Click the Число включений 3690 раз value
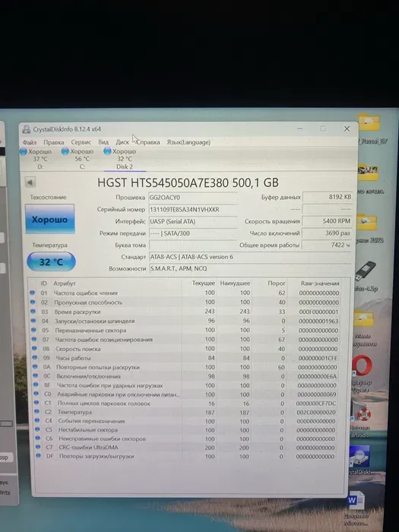The image size is (399, 532). click(x=327, y=233)
